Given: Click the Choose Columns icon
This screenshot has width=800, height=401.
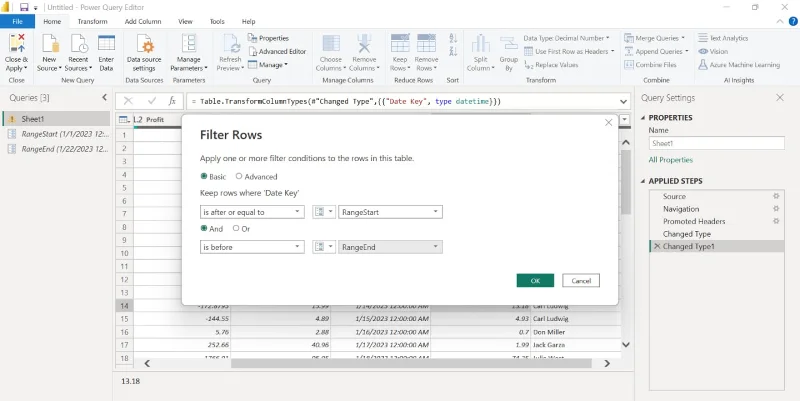Looking at the screenshot, I should 331,44.
